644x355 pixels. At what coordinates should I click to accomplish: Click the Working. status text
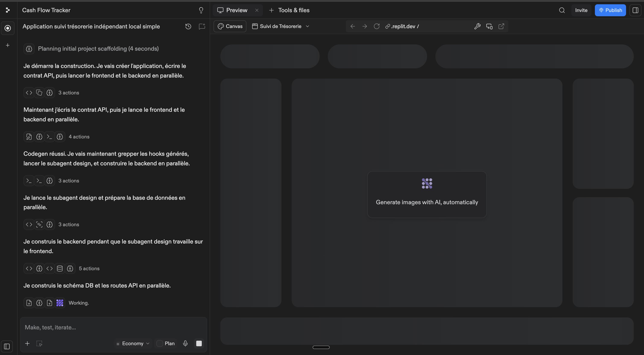(79, 303)
